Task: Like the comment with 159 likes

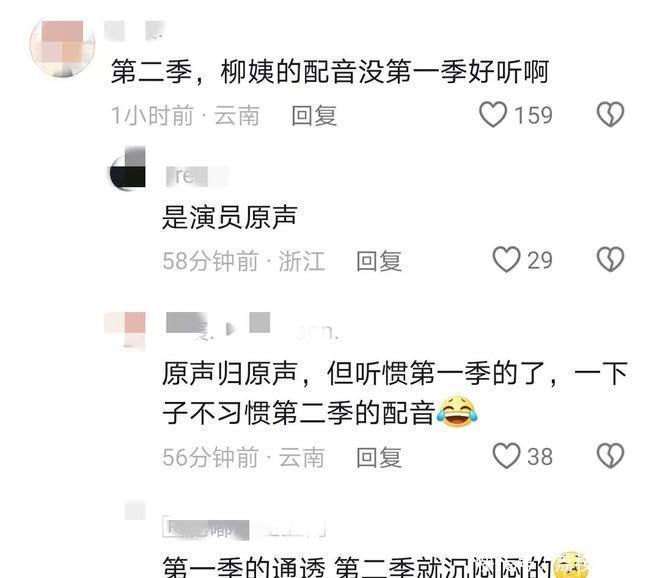Action: [x=493, y=115]
